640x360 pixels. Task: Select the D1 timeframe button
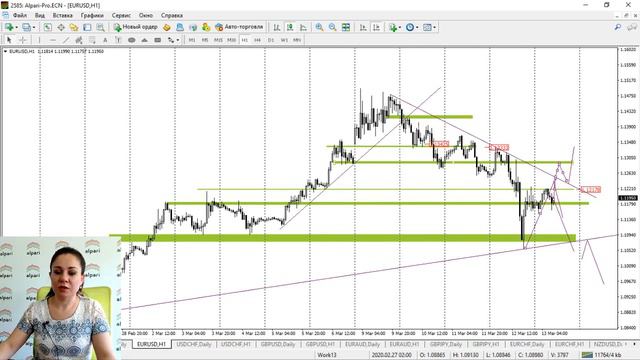pyautogui.click(x=271, y=40)
